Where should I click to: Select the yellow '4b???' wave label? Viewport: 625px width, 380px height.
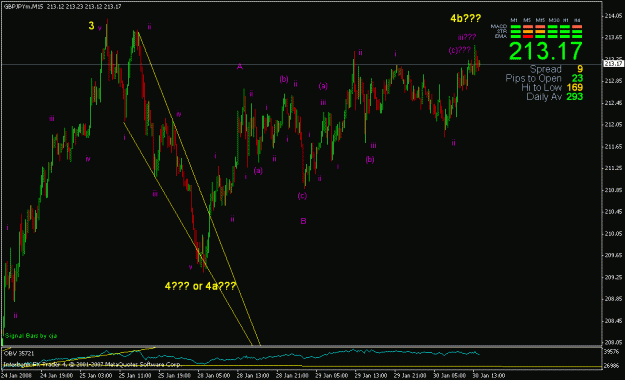tap(466, 18)
